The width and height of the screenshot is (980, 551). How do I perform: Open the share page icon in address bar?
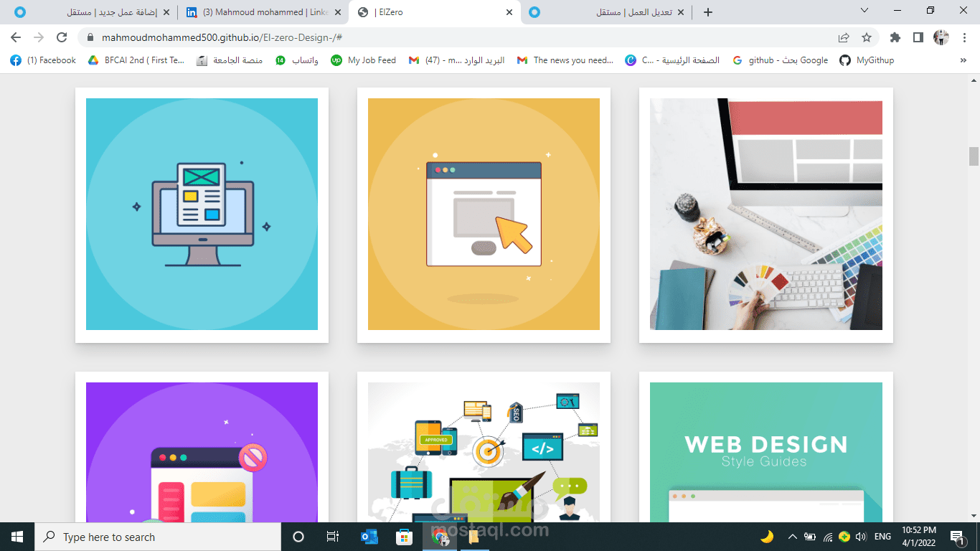844,37
